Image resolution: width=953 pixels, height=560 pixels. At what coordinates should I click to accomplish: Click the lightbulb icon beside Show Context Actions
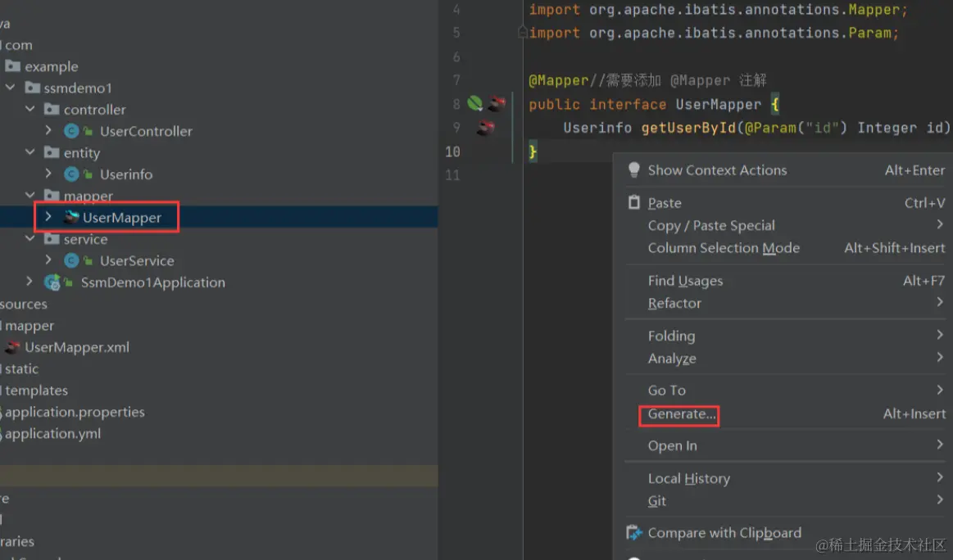pyautogui.click(x=634, y=169)
